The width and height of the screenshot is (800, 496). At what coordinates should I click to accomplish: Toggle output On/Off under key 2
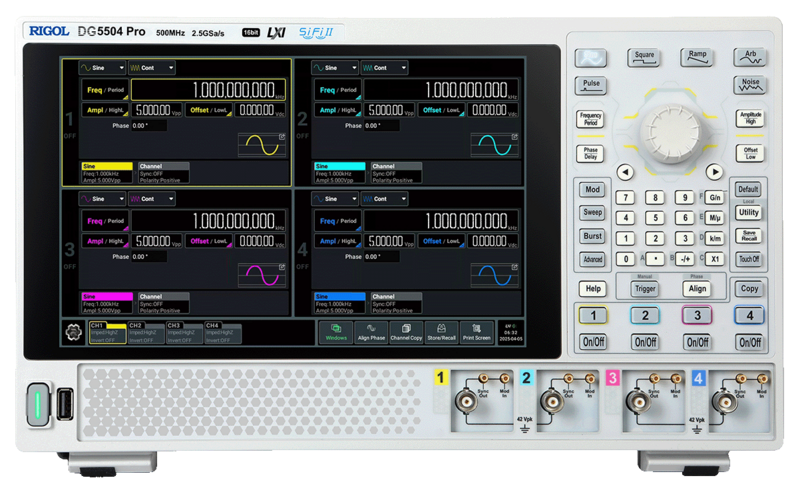click(x=645, y=342)
